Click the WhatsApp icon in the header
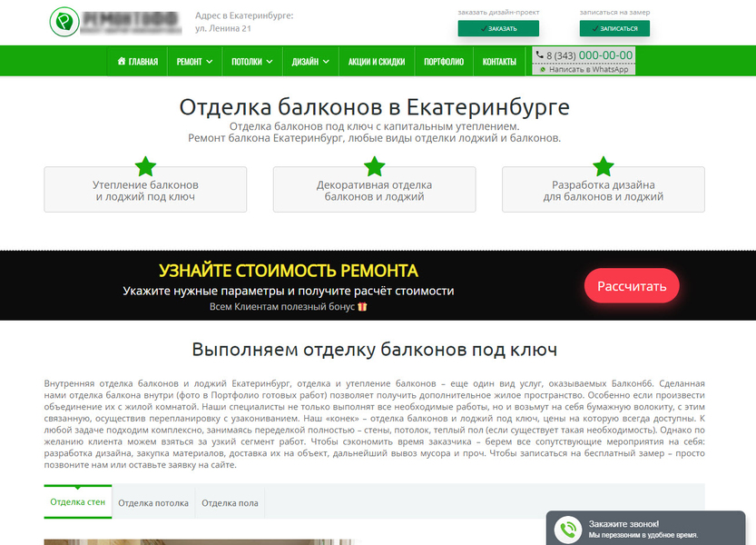Screen dimensions: 756x545 click(544, 70)
